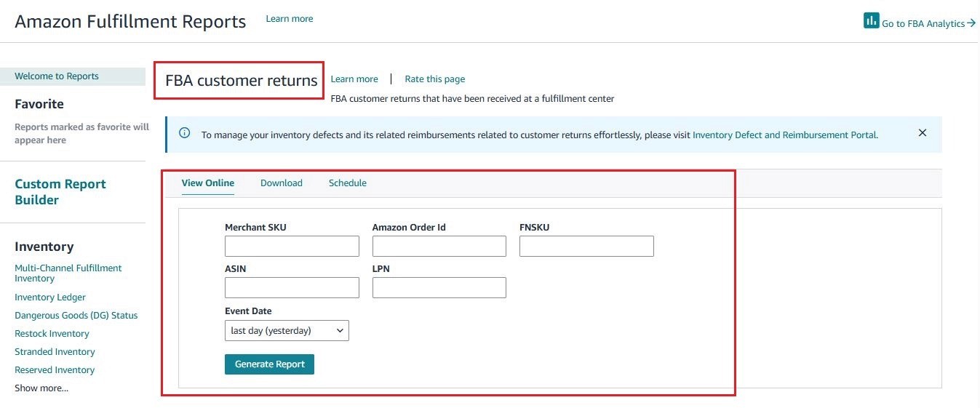Click the Amazon Fulfillment Reports title
Viewport: 980px width, 408px height.
click(130, 22)
